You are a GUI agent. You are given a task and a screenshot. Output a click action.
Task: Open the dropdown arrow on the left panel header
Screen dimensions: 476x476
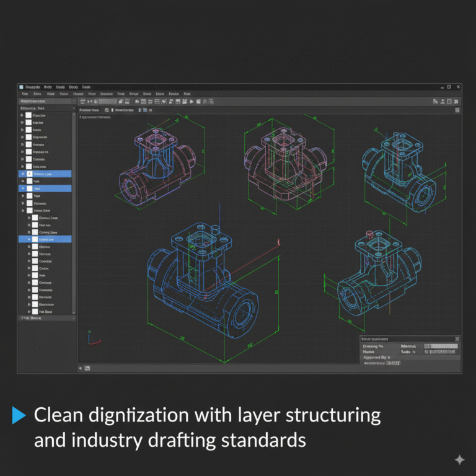[73, 100]
